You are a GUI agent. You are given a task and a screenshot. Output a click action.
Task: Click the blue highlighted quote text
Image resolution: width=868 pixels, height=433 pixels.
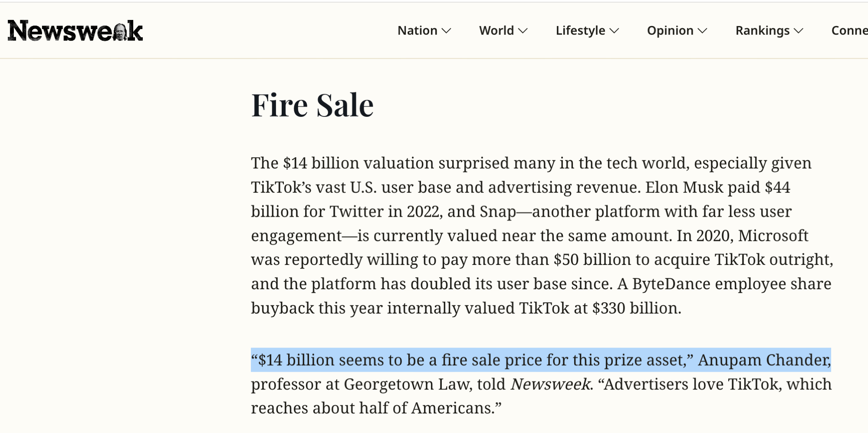coord(540,360)
